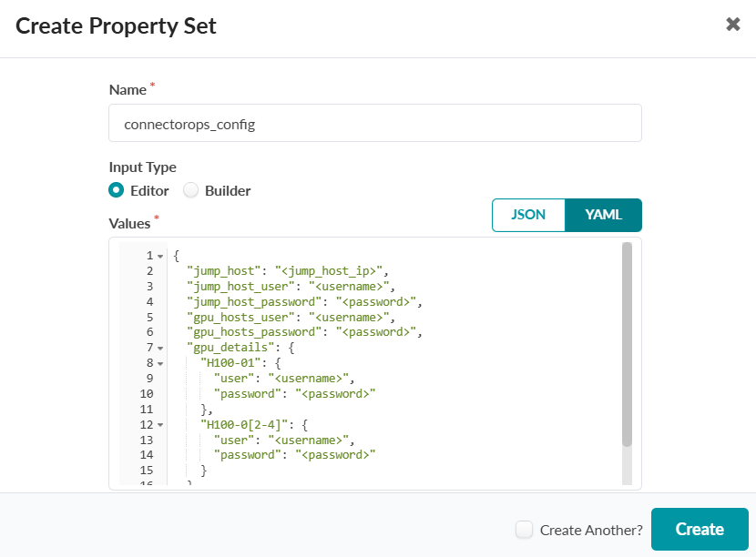
Task: Select the Editor input type
Action: point(117,191)
